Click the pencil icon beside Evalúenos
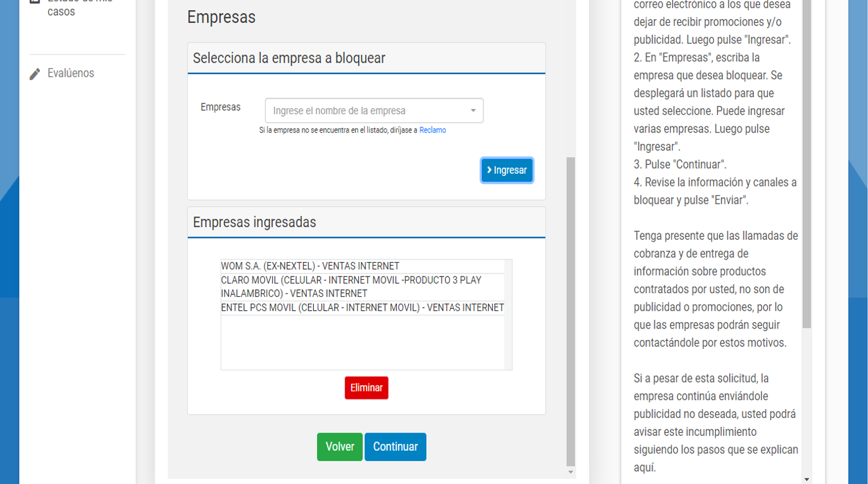 [35, 74]
